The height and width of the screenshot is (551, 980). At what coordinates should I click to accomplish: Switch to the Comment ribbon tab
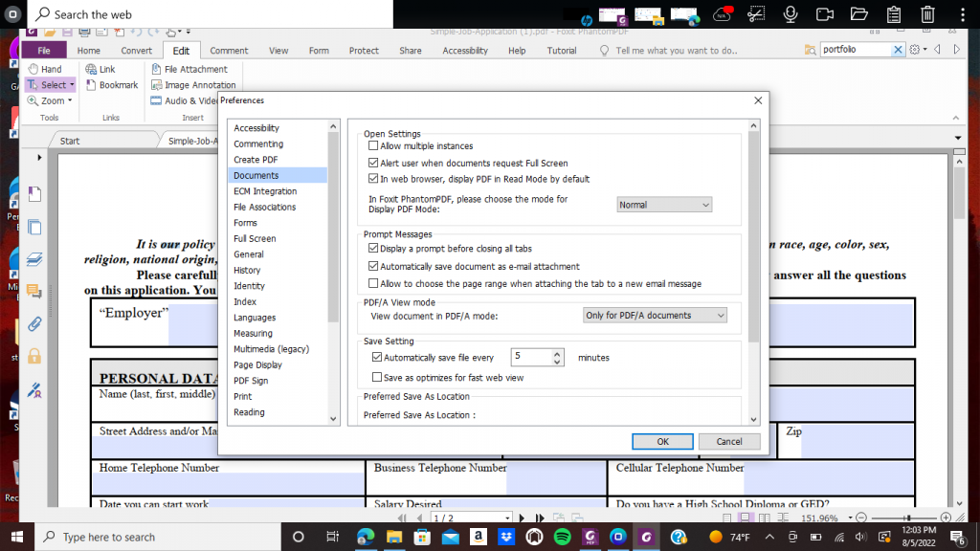(x=229, y=51)
